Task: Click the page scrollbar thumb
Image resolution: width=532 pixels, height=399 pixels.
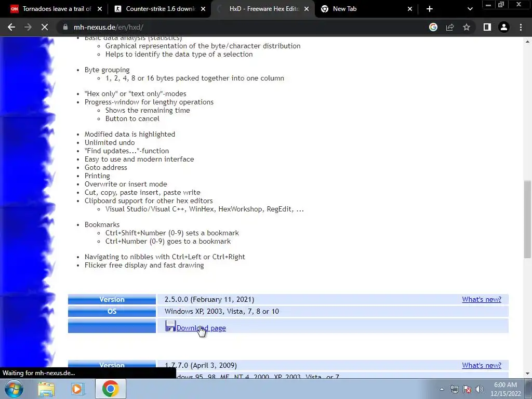Action: pos(527,220)
